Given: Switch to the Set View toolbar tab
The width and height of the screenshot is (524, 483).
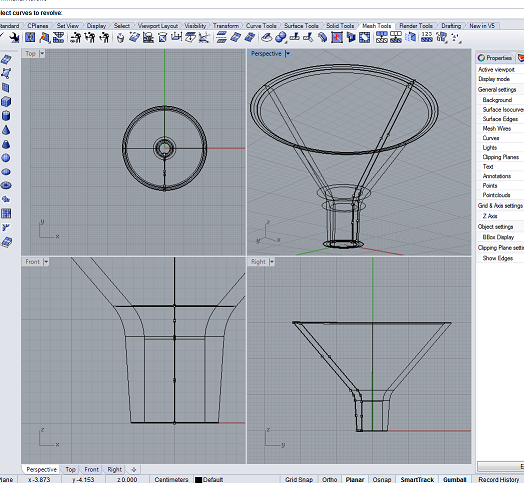Looking at the screenshot, I should pyautogui.click(x=68, y=26).
